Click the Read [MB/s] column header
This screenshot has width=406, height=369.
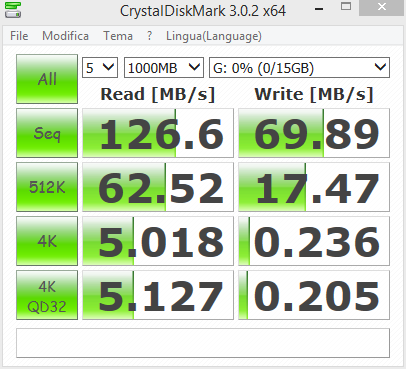coord(158,94)
